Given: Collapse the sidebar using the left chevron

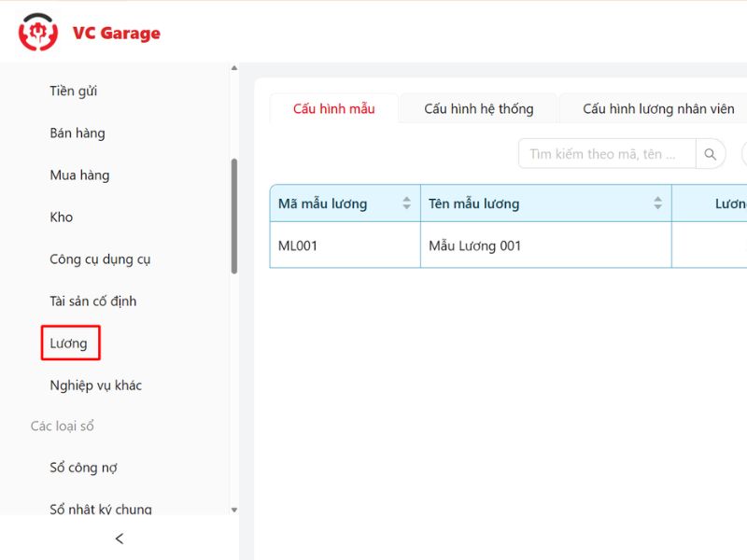Looking at the screenshot, I should pos(119,539).
